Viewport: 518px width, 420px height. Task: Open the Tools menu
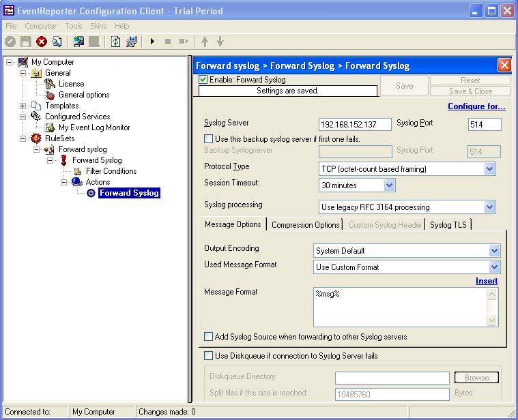(x=73, y=26)
